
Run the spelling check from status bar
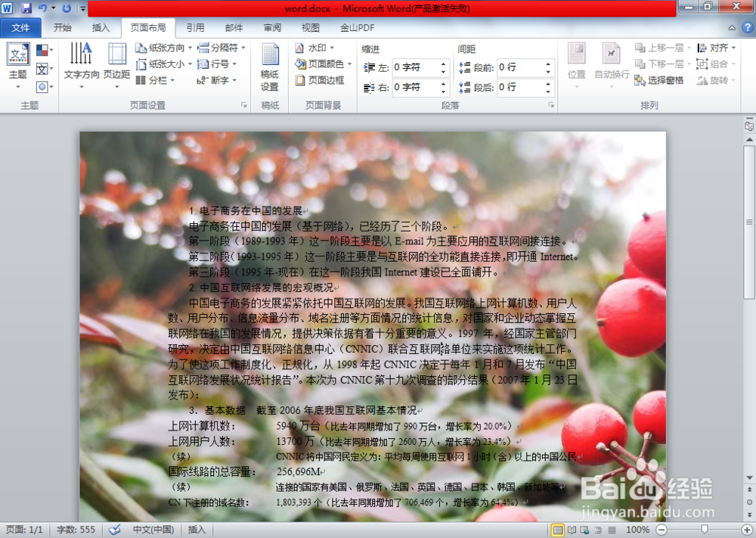tap(116, 530)
